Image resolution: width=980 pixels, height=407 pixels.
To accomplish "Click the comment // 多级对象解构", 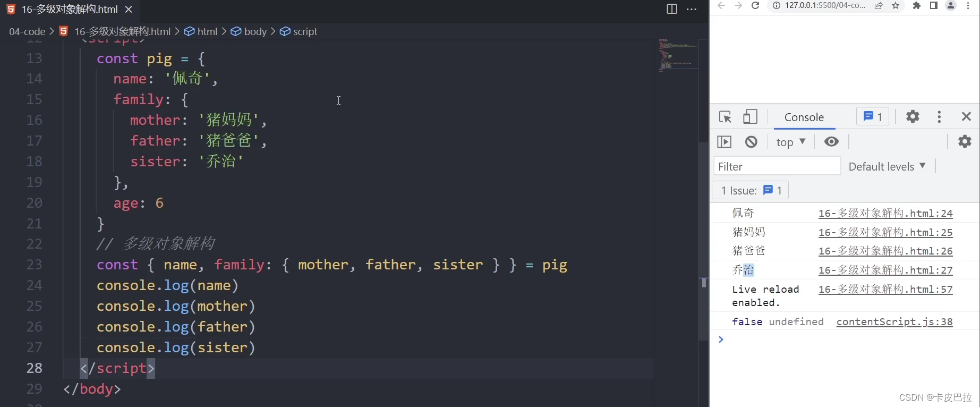I will coord(156,244).
